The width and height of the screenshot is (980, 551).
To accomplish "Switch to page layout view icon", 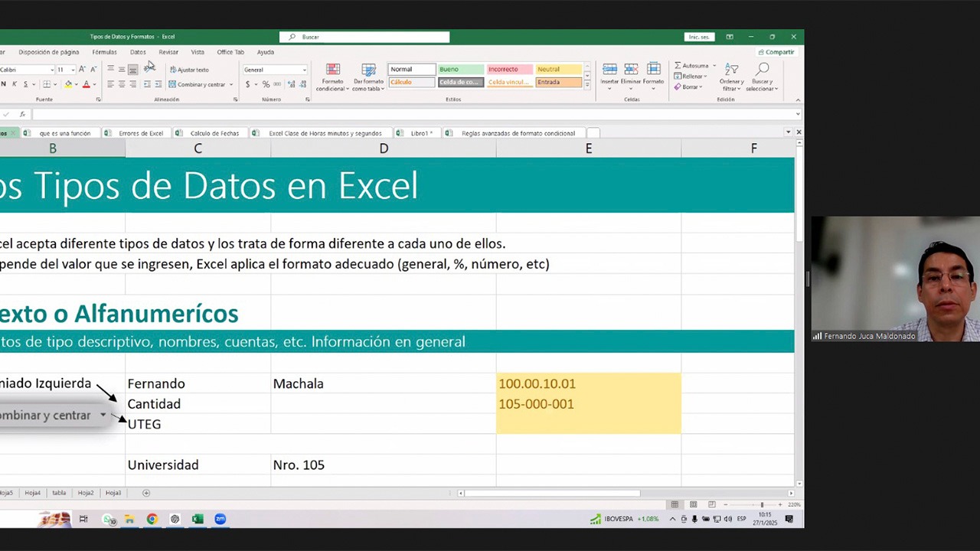I will click(x=693, y=504).
